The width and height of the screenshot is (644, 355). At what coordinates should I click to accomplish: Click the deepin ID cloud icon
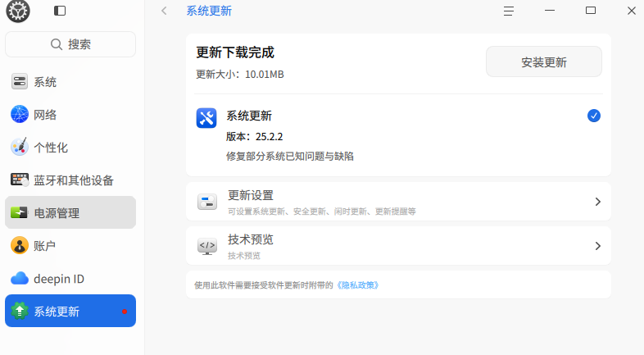(20, 279)
